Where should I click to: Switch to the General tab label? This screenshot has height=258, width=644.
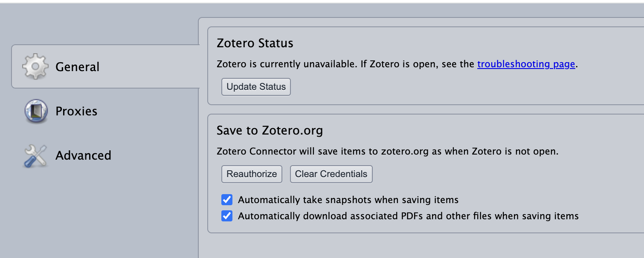[x=77, y=67]
